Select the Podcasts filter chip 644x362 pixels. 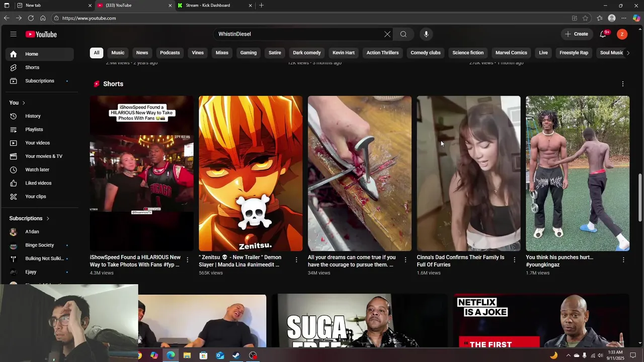pyautogui.click(x=170, y=53)
